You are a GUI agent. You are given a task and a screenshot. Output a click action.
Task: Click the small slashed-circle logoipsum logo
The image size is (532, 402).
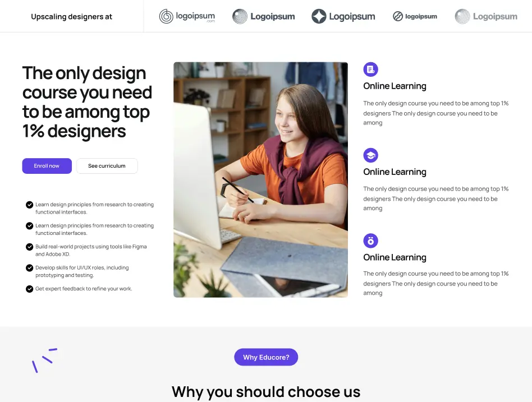coord(415,16)
